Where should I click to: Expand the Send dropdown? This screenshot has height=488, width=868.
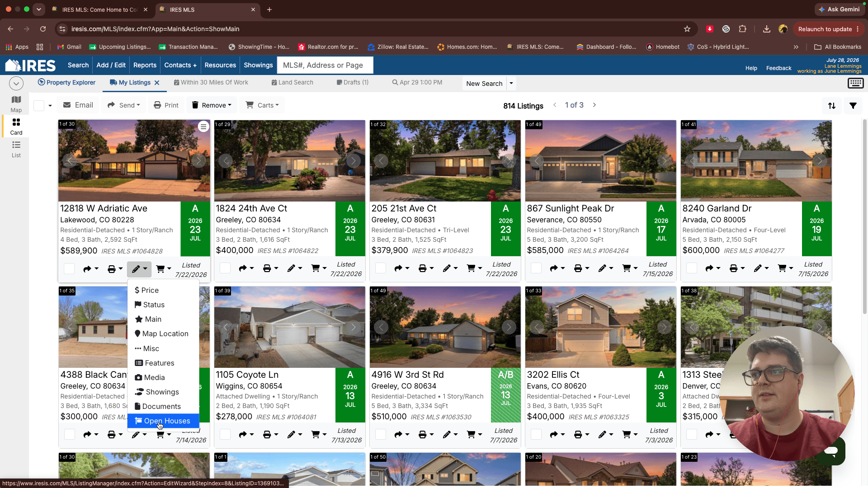pos(123,105)
